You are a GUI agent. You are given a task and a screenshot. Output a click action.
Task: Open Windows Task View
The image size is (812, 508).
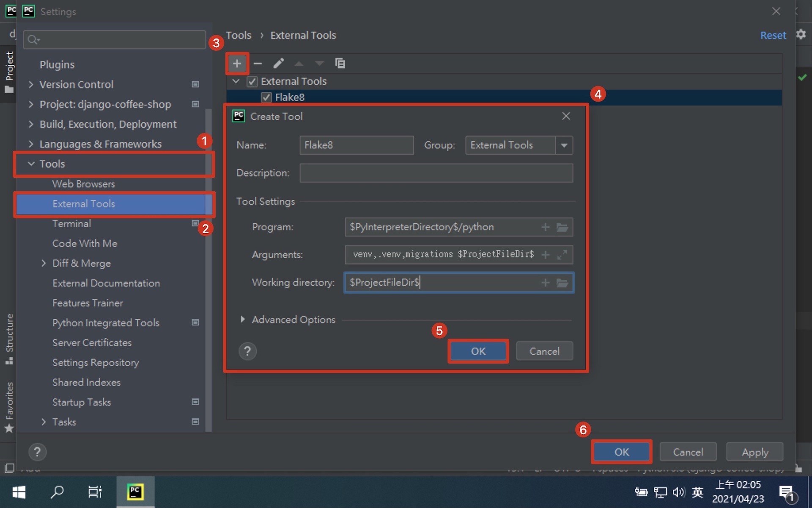pos(95,492)
